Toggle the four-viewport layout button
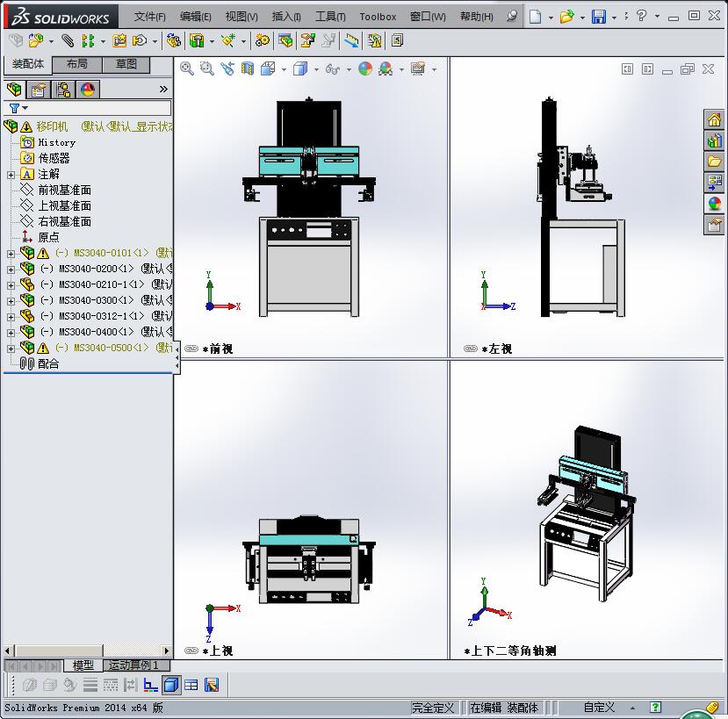Image resolution: width=728 pixels, height=719 pixels. [191, 684]
